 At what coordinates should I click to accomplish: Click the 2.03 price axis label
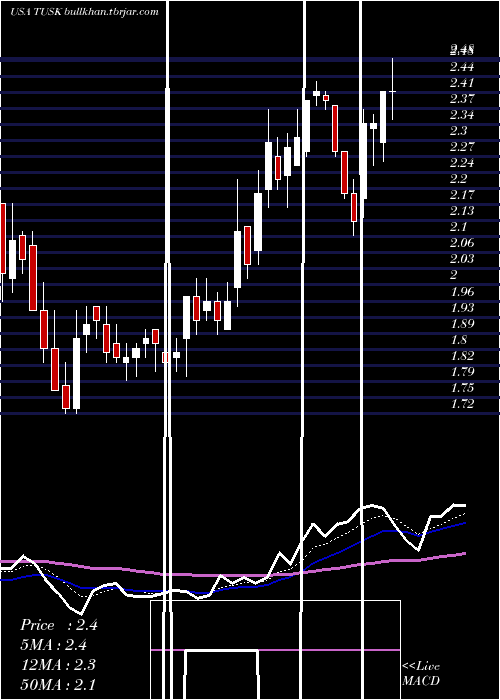pos(462,259)
